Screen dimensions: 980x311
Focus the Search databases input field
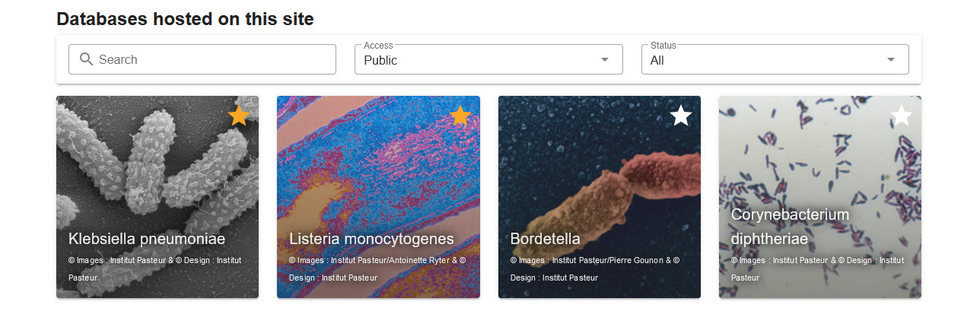213,59
